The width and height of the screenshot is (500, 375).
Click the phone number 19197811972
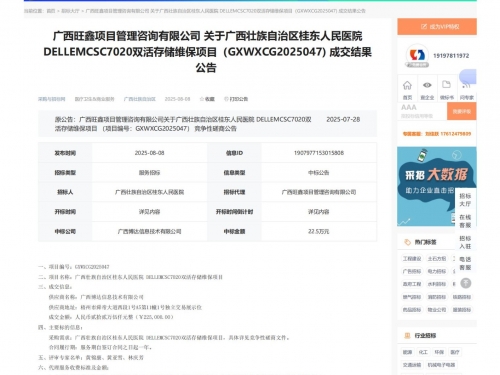(x=451, y=56)
